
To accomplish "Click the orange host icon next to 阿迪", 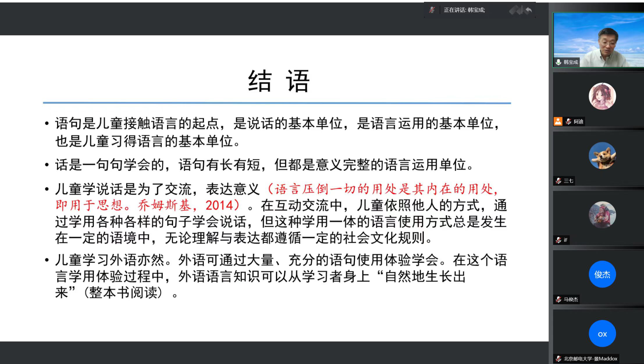I will click(x=558, y=121).
